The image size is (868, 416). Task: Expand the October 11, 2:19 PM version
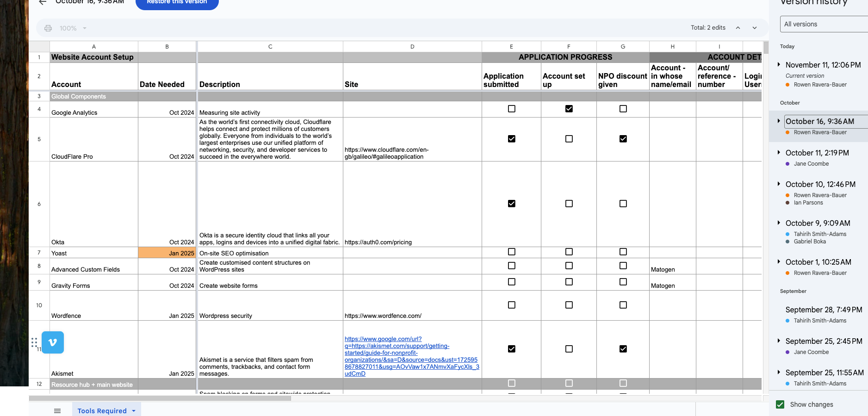coord(779,152)
